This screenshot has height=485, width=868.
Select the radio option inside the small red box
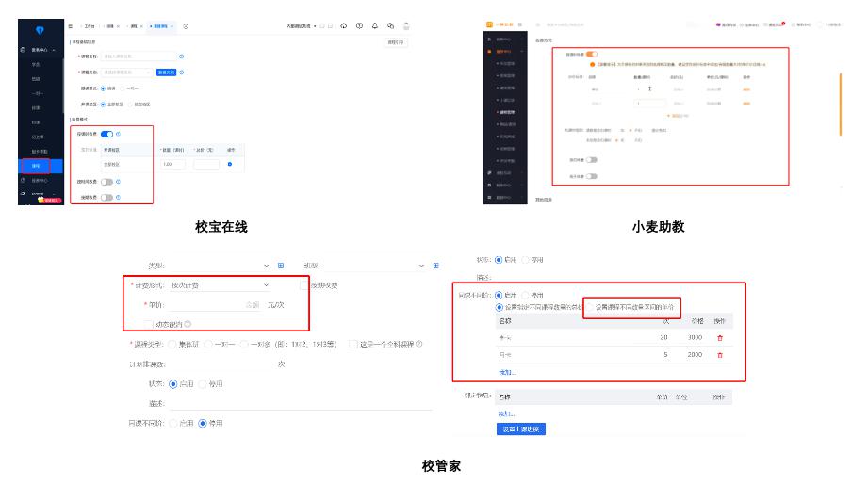[590, 307]
